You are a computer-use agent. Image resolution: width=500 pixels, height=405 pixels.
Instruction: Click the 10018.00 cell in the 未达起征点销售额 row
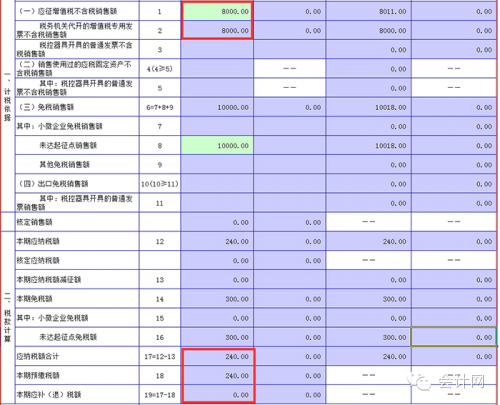(x=368, y=146)
